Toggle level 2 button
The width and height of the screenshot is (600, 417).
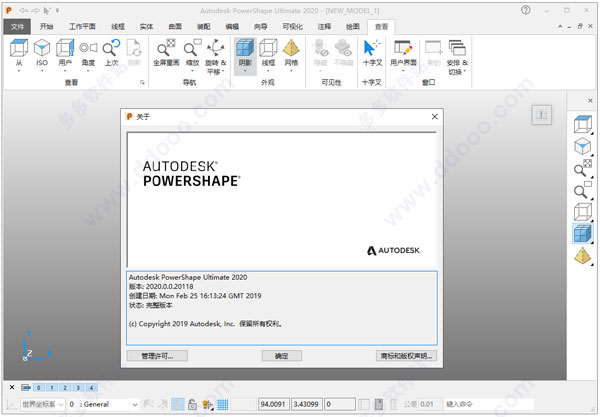click(x=65, y=388)
